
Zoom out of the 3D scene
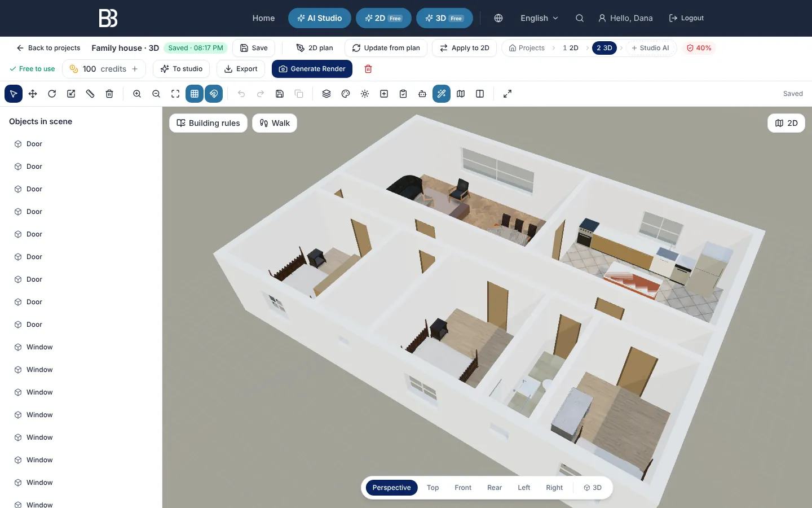[x=156, y=94]
